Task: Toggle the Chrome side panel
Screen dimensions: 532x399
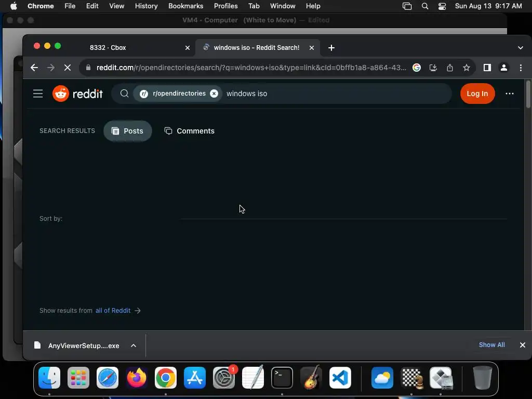Action: (487, 68)
